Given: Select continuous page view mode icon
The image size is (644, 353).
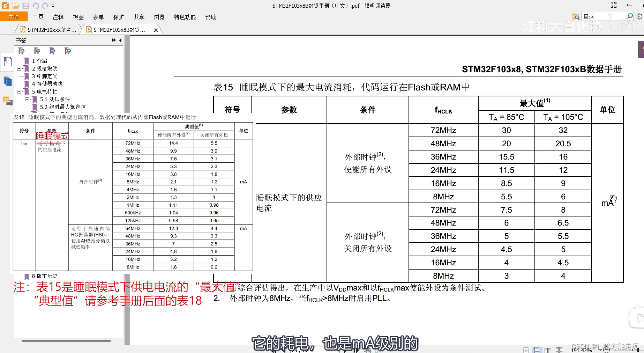Looking at the screenshot, I should coord(537,350).
